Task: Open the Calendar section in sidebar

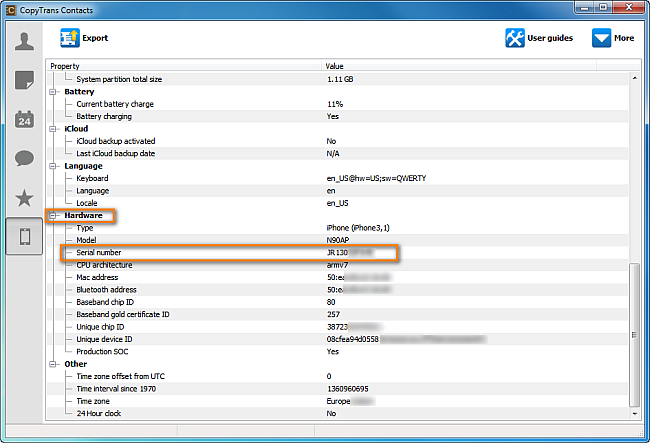Action: [24, 119]
